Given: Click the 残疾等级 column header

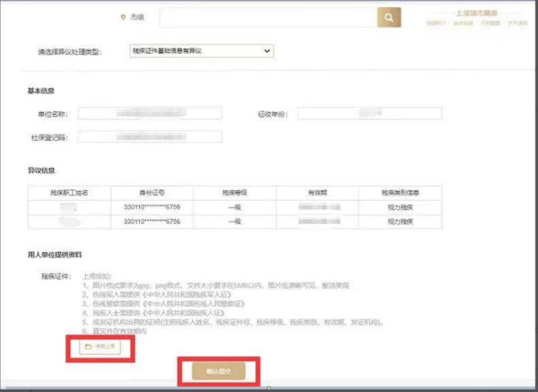Looking at the screenshot, I should click(235, 193).
